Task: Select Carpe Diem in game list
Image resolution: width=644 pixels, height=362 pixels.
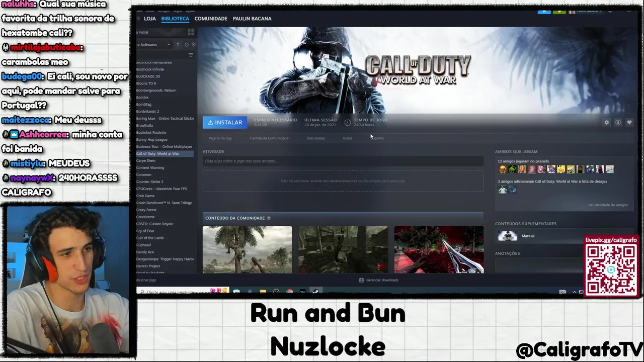Action: tap(145, 161)
